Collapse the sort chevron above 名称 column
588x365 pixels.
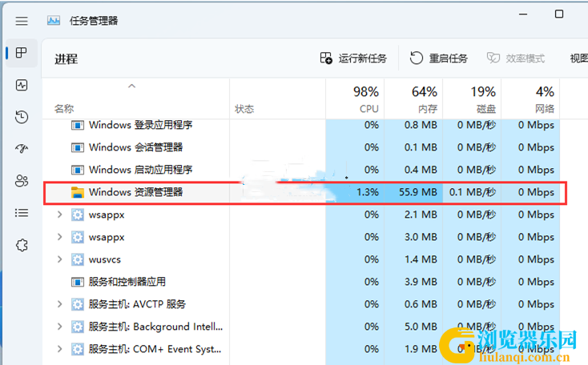click(131, 86)
